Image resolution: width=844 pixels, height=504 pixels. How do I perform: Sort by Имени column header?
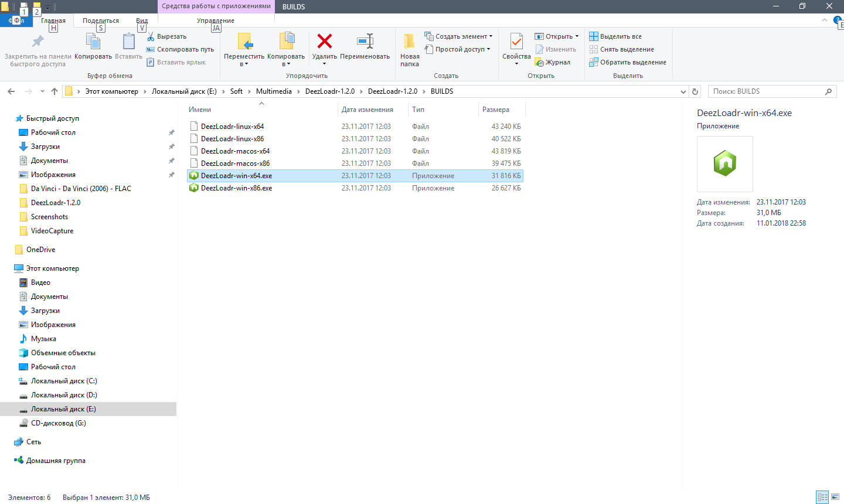point(200,110)
